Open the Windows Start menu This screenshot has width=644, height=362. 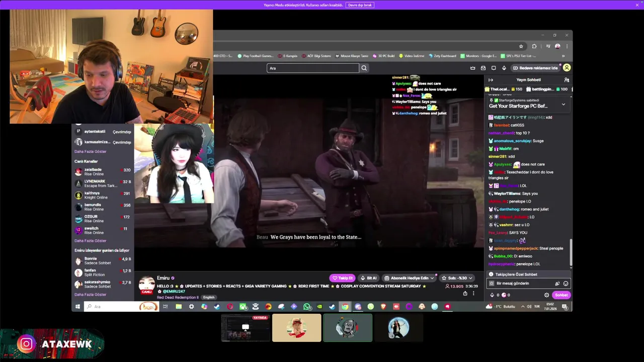[x=77, y=307]
